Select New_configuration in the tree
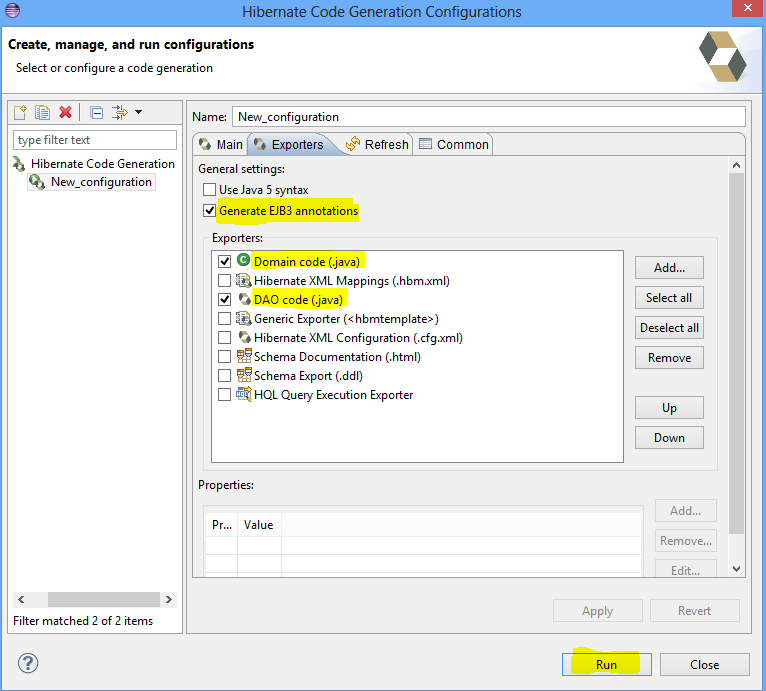Screen dimensions: 766x691 point(102,182)
